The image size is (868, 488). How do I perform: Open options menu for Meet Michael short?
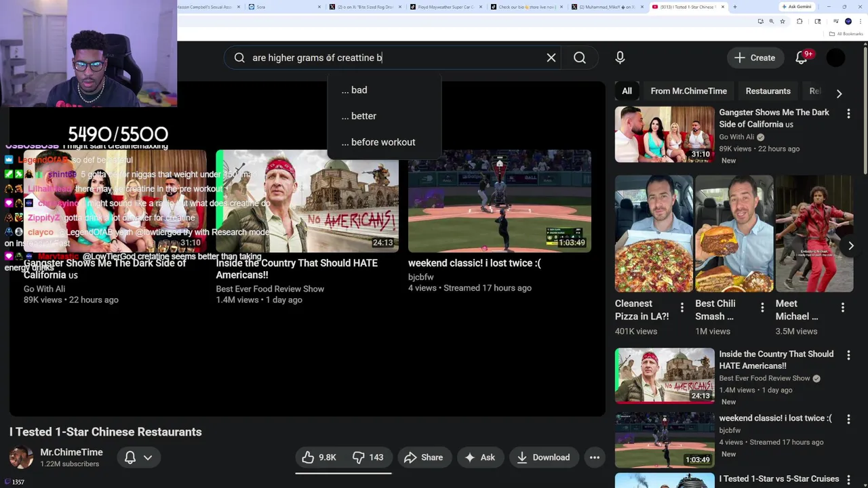coord(843,307)
